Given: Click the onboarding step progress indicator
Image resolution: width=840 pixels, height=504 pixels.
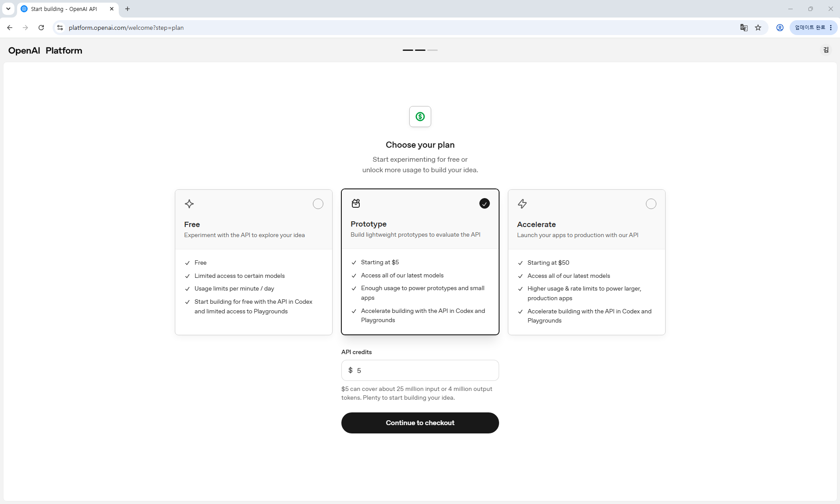Looking at the screenshot, I should tap(420, 50).
